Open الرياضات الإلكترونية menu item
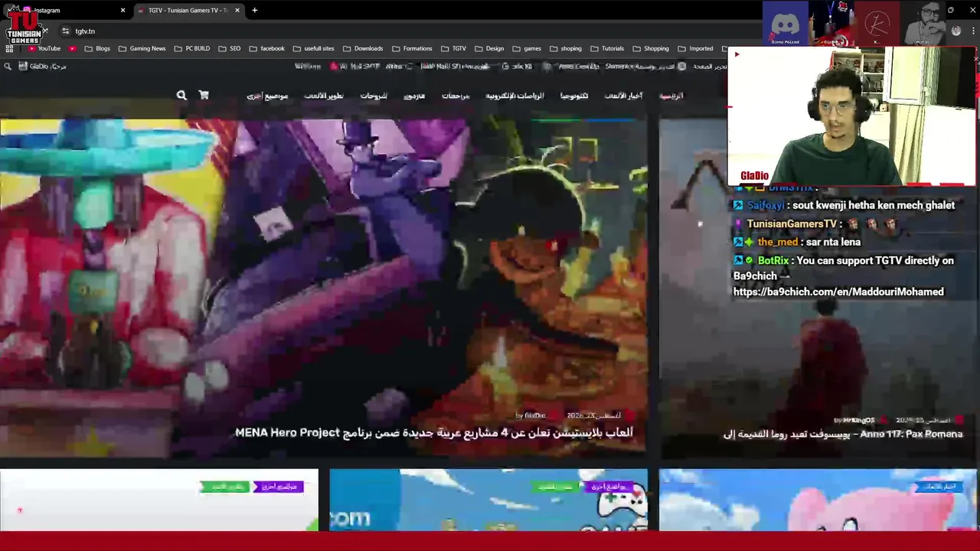This screenshot has width=980, height=551. 514,96
